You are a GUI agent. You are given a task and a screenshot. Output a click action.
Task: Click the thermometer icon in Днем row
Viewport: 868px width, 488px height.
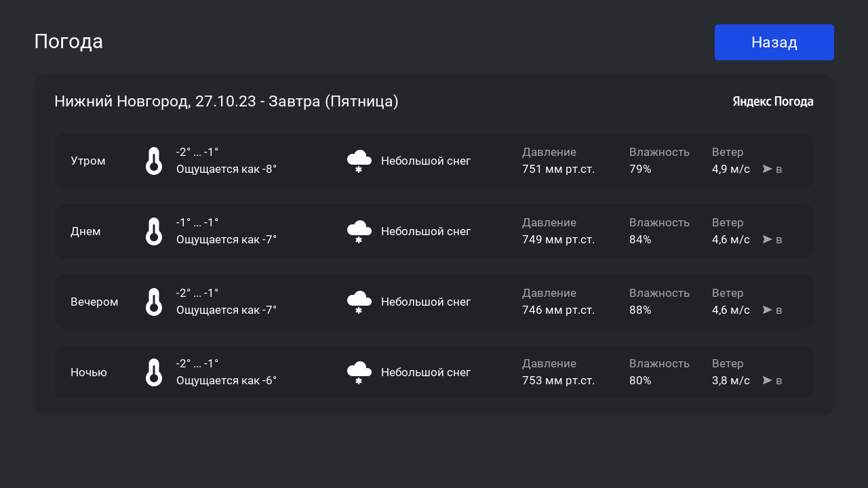[154, 231]
